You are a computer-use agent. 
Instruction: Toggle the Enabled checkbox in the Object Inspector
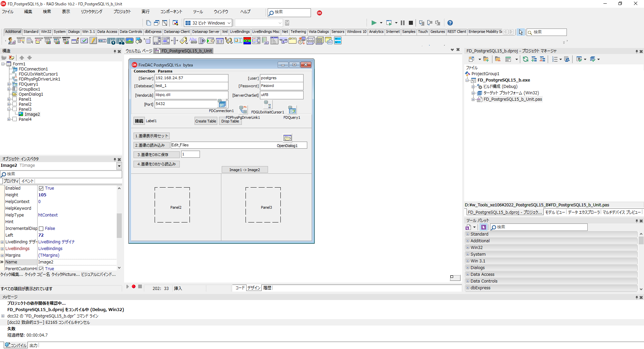click(42, 188)
